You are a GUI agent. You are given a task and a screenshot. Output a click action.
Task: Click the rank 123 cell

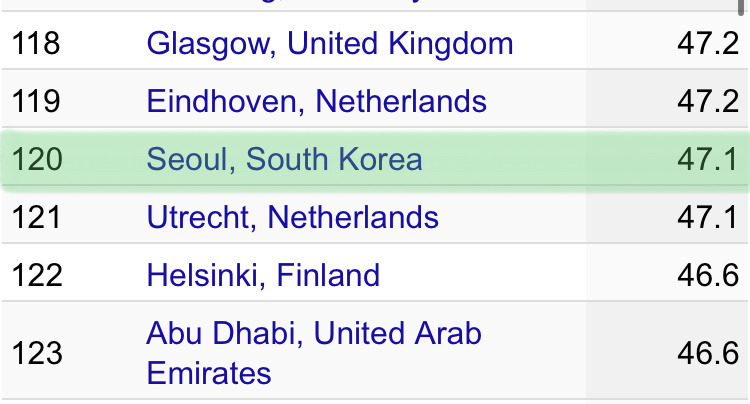click(36, 353)
